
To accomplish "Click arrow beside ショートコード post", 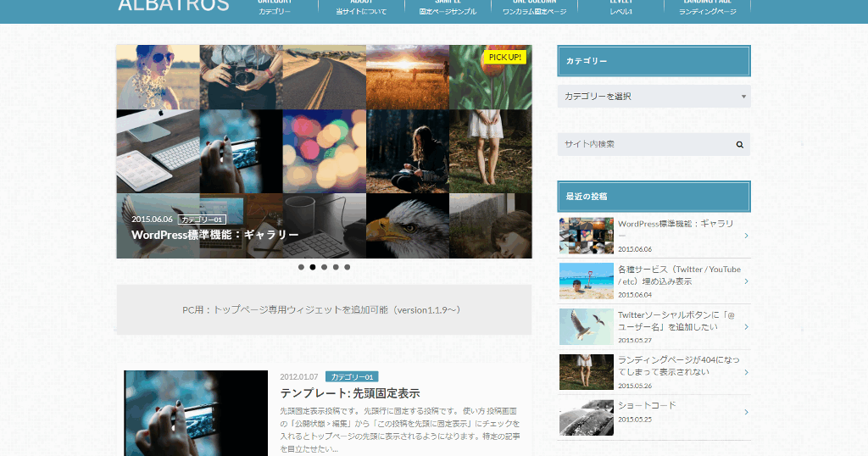I will (746, 412).
